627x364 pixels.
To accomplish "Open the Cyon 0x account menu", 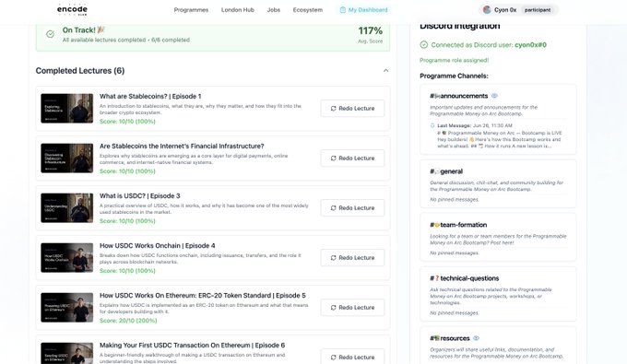I will [x=518, y=10].
